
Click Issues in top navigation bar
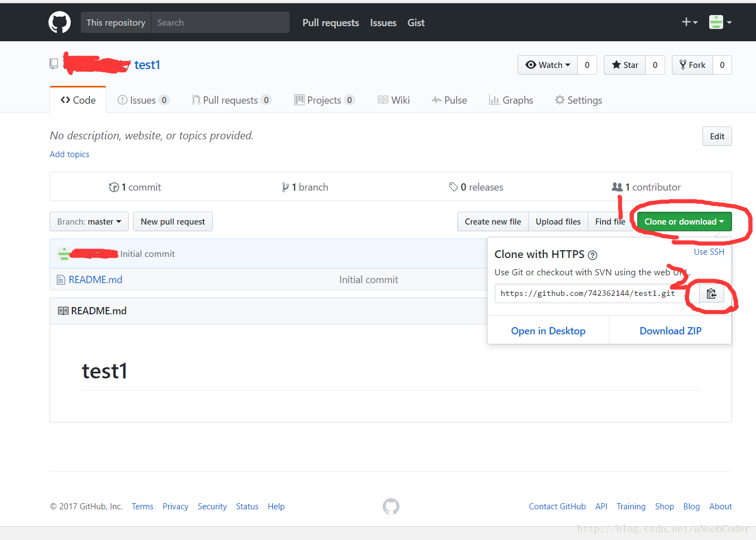click(383, 22)
